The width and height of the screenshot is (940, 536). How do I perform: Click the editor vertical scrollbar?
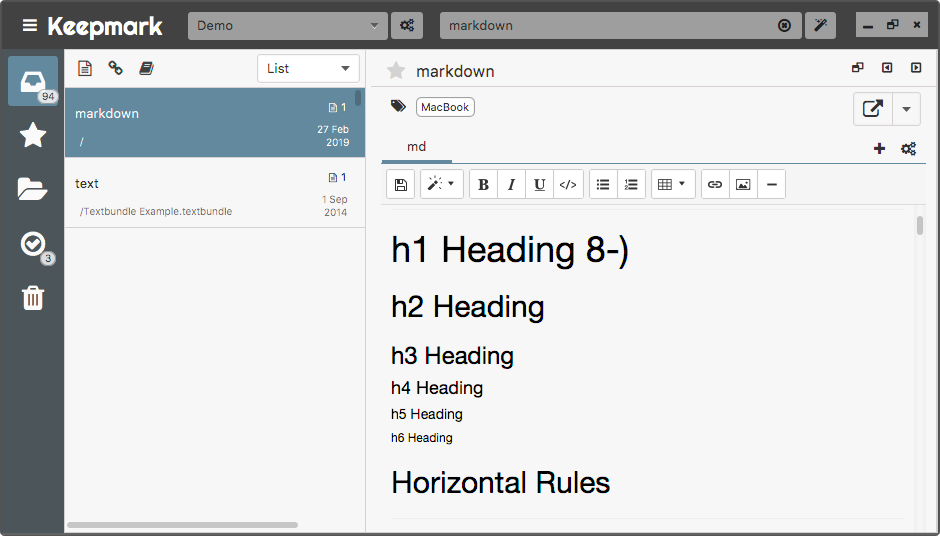click(920, 225)
